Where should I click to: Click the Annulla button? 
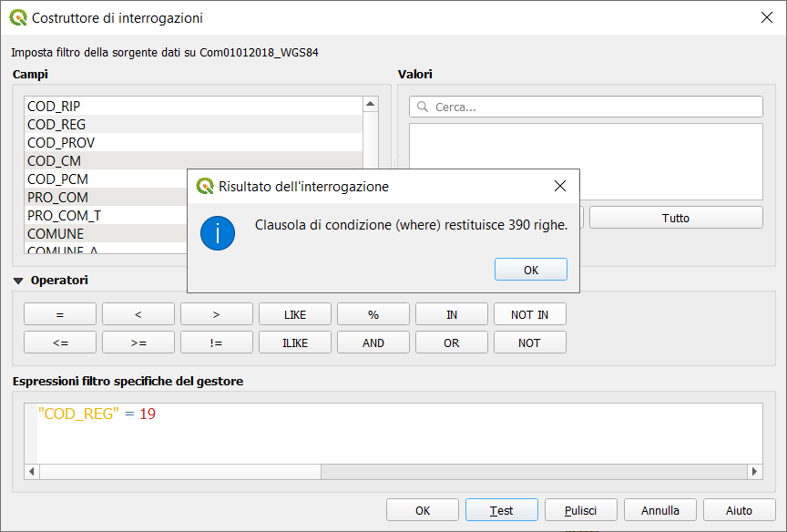pos(659,510)
